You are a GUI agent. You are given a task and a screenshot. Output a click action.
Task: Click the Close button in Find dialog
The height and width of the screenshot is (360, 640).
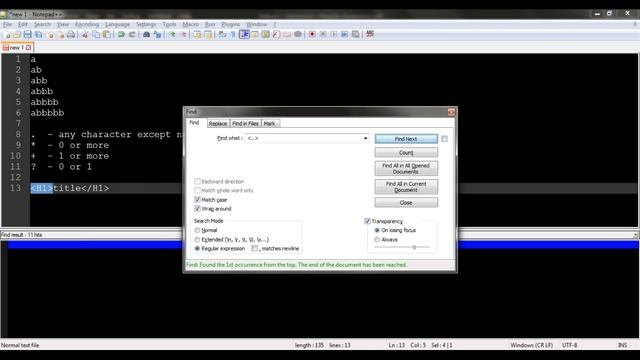click(x=406, y=202)
